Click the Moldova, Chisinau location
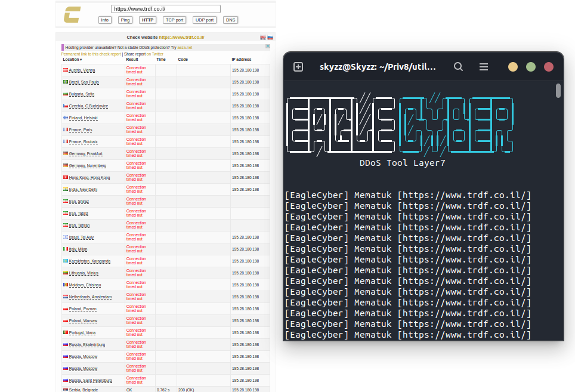The height and width of the screenshot is (392, 575). point(85,285)
